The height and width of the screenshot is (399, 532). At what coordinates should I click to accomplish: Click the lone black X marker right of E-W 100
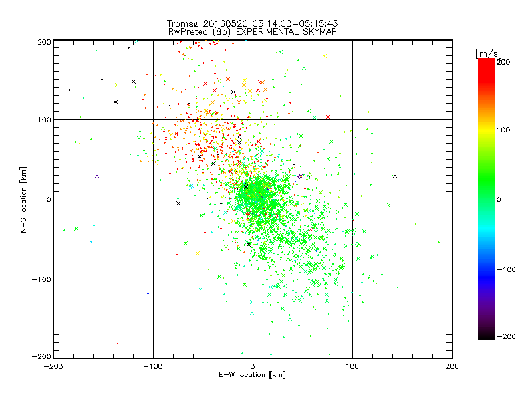(x=394, y=176)
